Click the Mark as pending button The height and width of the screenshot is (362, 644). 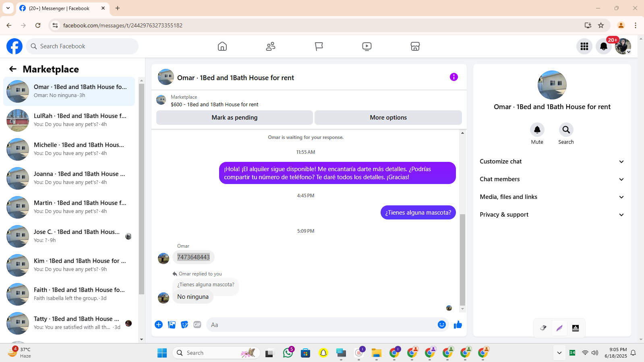pyautogui.click(x=234, y=118)
